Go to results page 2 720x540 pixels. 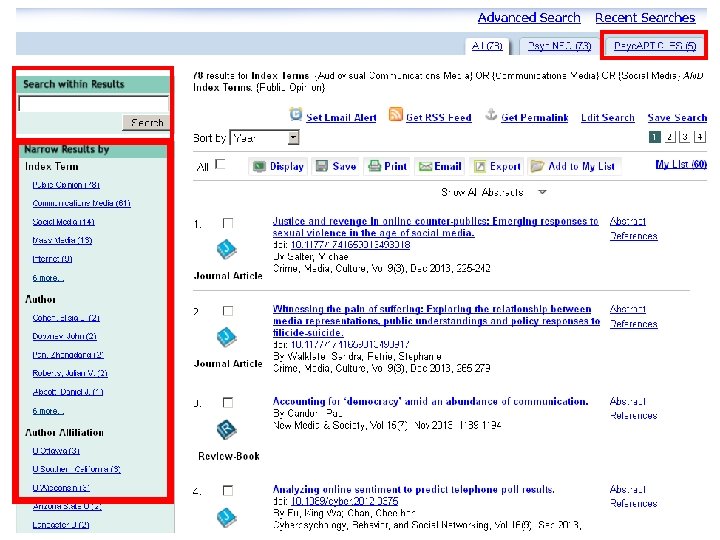click(670, 137)
